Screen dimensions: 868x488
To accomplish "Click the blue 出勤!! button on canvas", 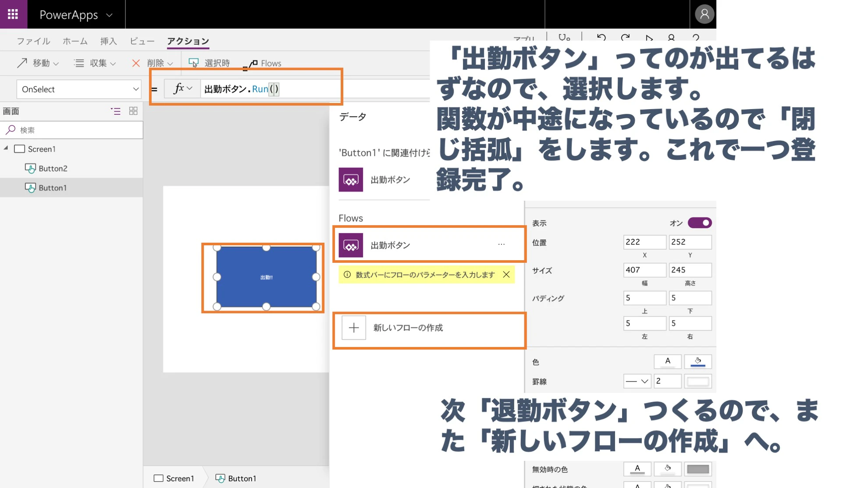I will point(266,277).
